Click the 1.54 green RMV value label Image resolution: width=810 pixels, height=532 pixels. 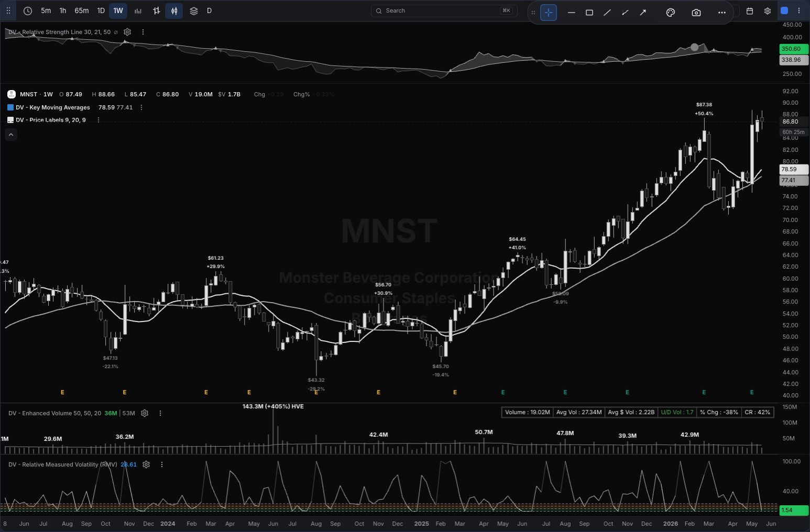[794, 510]
